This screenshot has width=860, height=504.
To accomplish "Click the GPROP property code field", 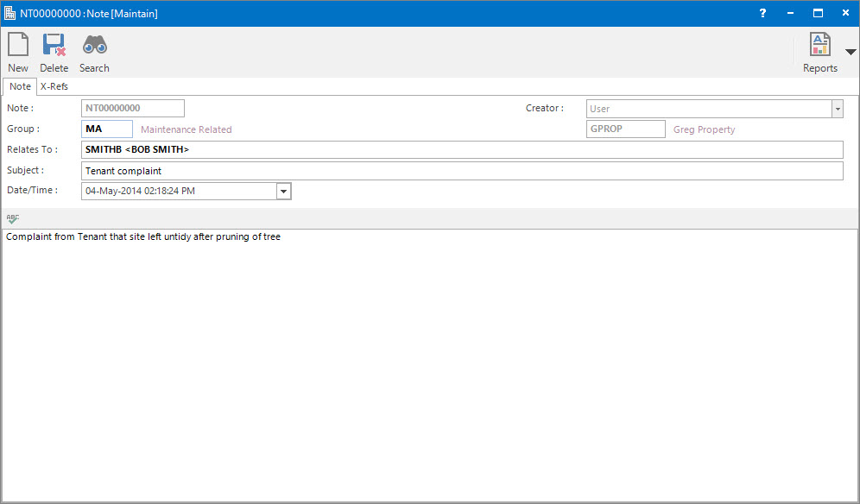I will [x=625, y=129].
